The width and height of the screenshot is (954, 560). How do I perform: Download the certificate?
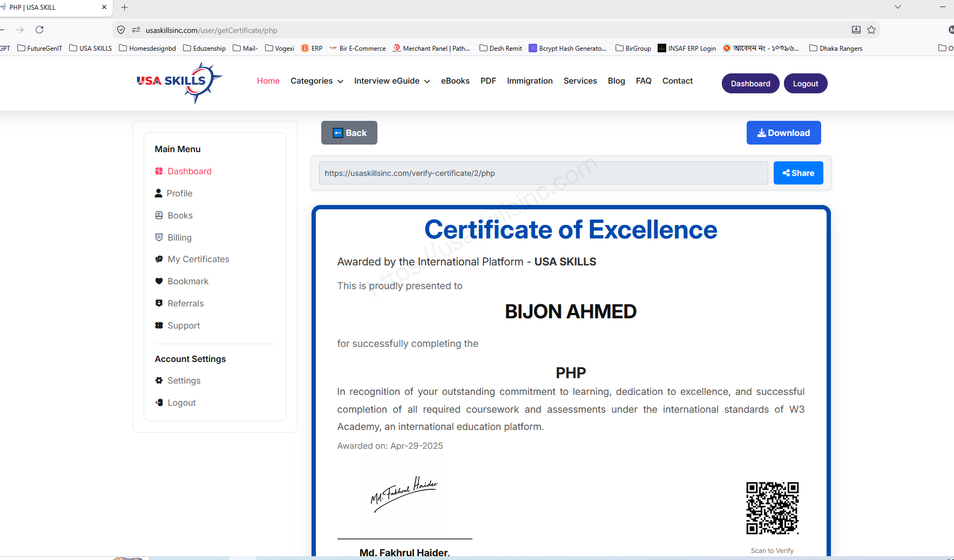pyautogui.click(x=784, y=133)
